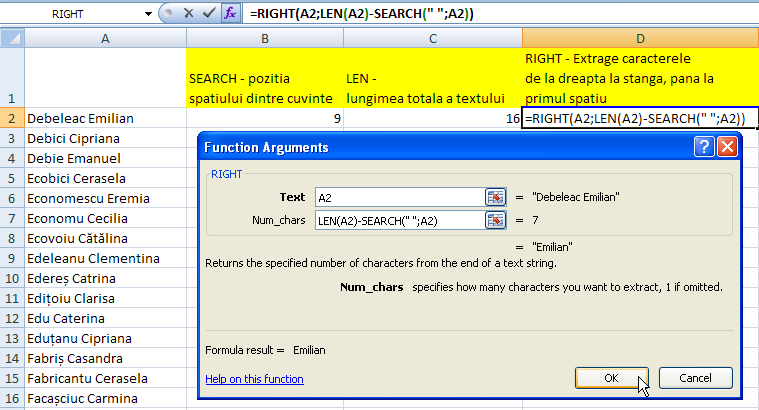
Task: Select row 5 header
Action: tap(12, 178)
